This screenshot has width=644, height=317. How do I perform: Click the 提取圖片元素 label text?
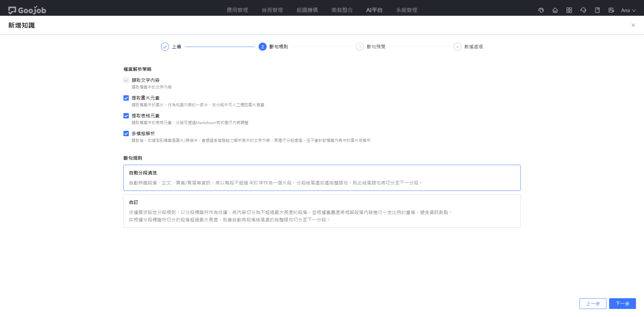point(146,98)
